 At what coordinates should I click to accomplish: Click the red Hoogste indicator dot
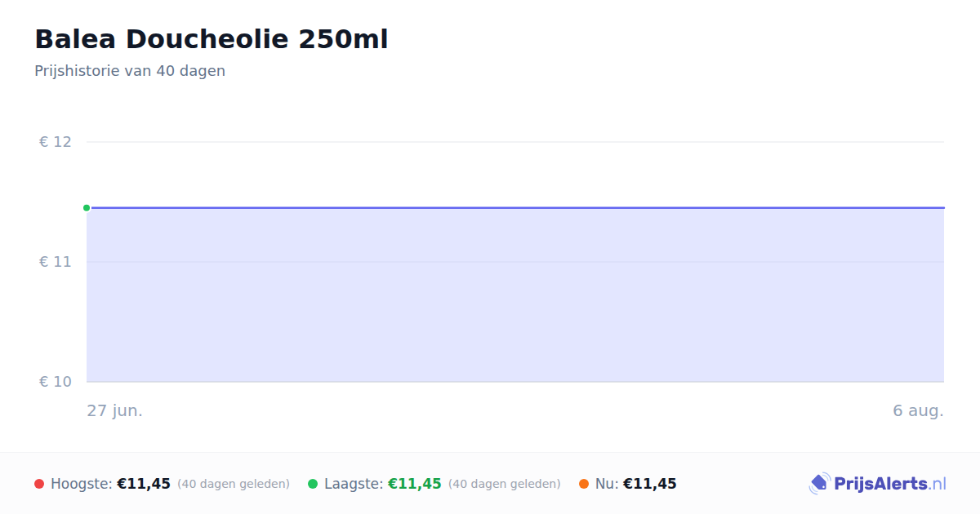click(39, 484)
